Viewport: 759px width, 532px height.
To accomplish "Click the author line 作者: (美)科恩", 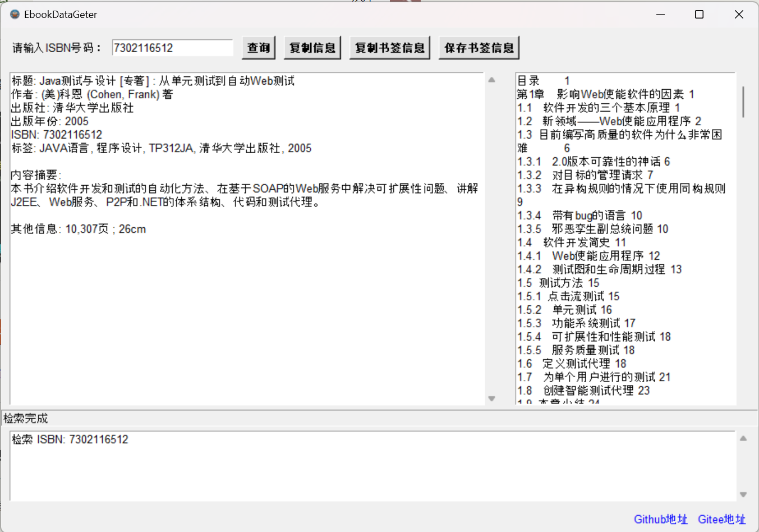I will point(92,94).
